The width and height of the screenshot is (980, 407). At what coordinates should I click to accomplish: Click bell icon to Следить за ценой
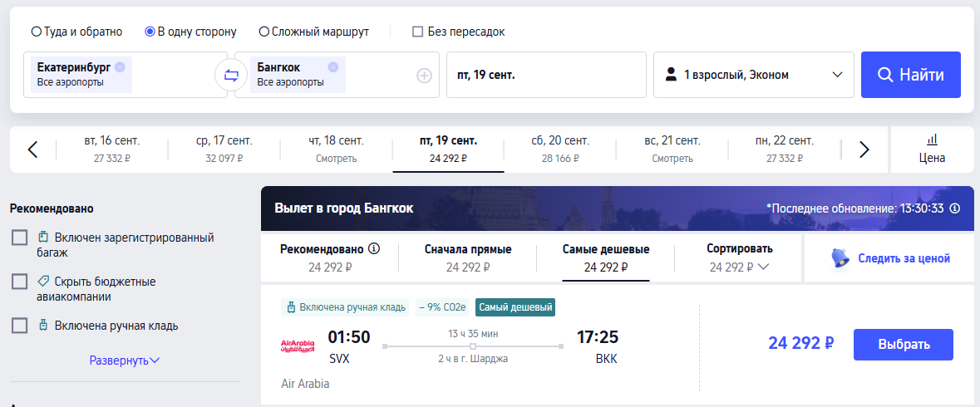[x=840, y=257]
